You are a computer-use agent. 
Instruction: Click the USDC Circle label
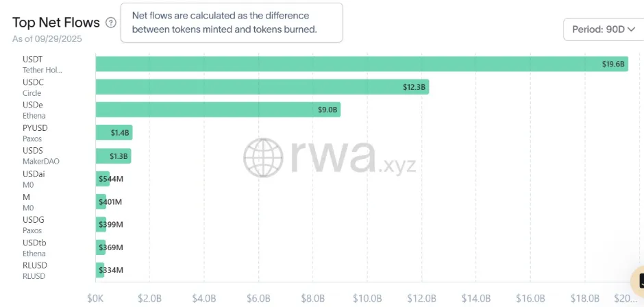34,87
